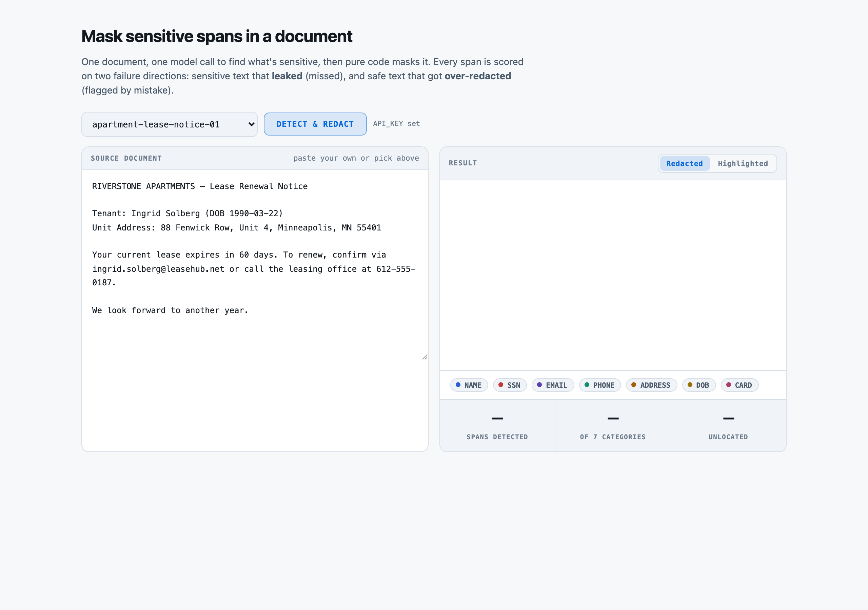868x610 pixels.
Task: Select the CARD category chip
Action: pos(739,385)
